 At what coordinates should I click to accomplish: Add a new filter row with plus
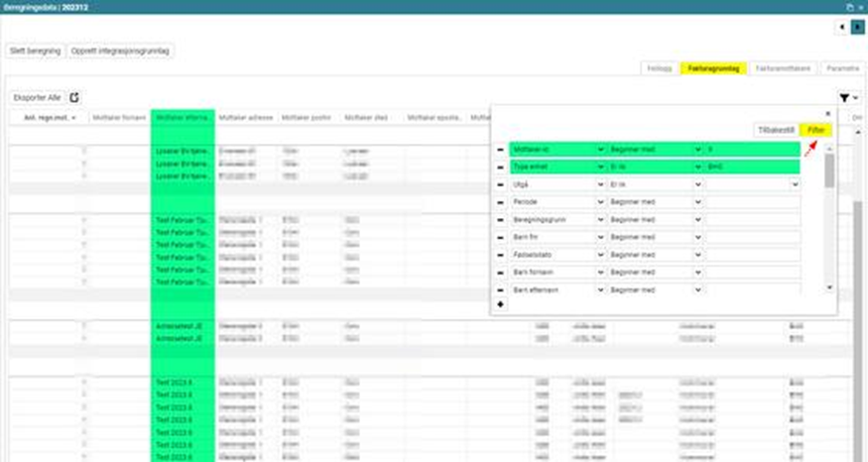(500, 304)
